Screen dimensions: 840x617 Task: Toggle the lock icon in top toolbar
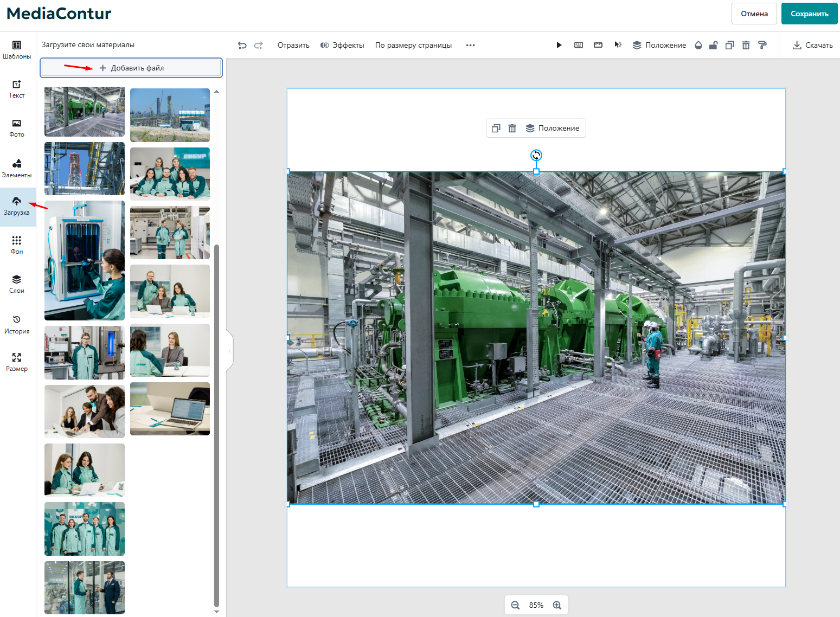click(x=714, y=45)
